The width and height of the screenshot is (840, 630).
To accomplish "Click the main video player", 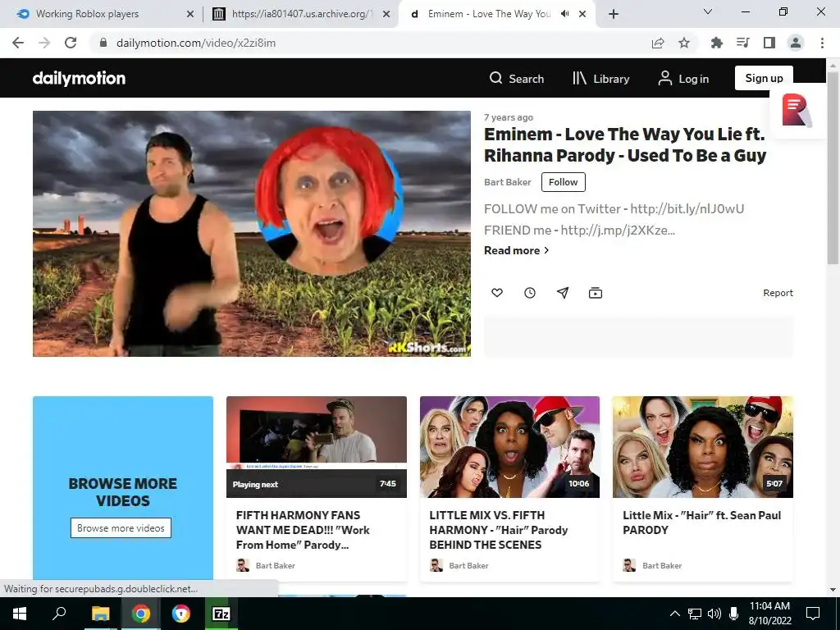I will click(252, 234).
